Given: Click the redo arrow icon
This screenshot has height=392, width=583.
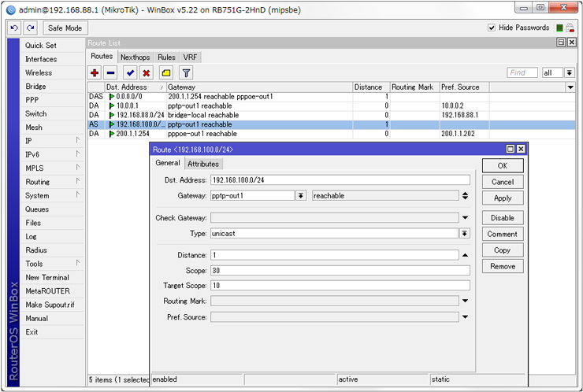Looking at the screenshot, I should [x=31, y=28].
